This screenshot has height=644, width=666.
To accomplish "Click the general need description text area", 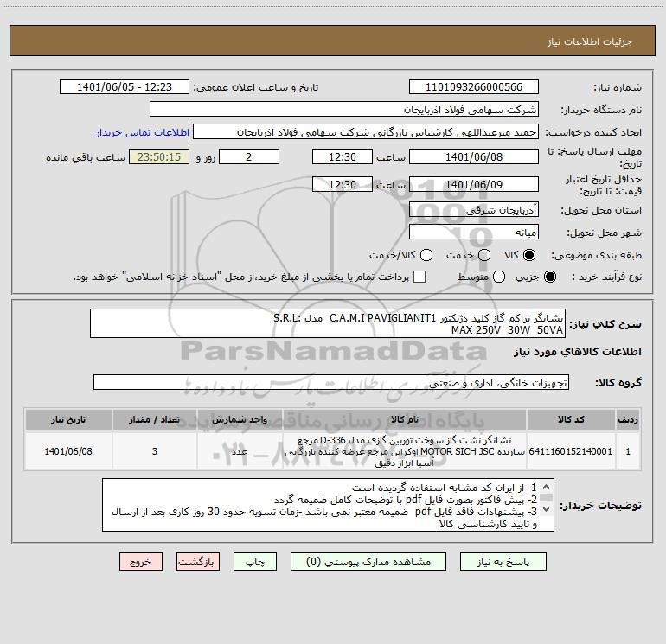I will (328, 323).
